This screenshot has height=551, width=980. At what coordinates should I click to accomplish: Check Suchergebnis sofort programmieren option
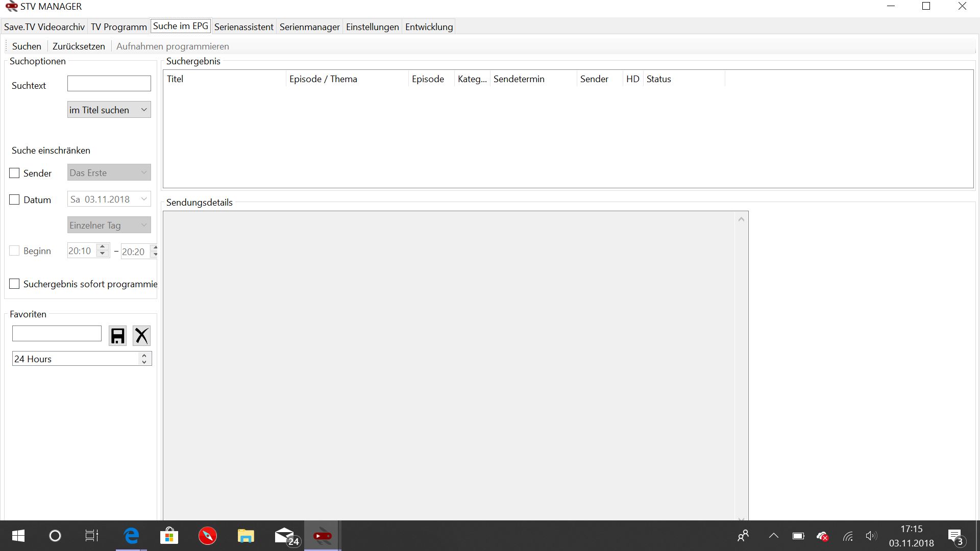[x=14, y=284]
